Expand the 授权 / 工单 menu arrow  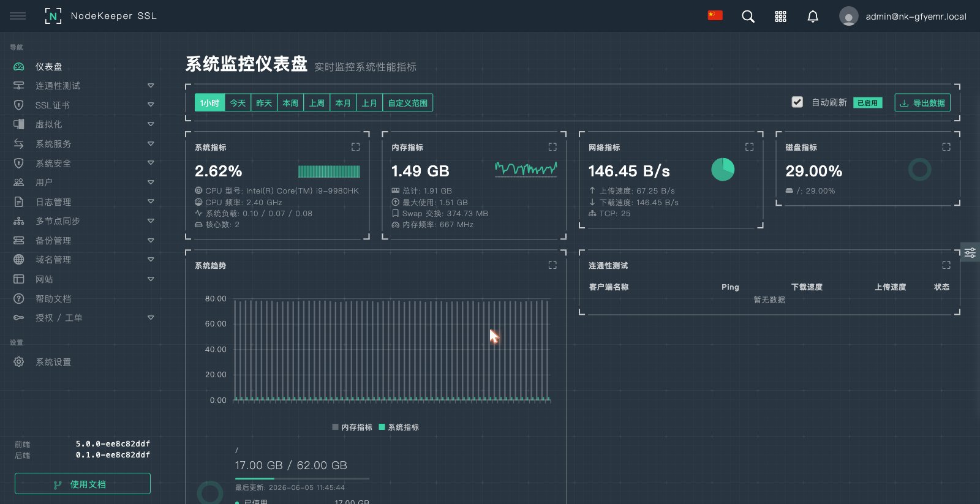click(151, 318)
